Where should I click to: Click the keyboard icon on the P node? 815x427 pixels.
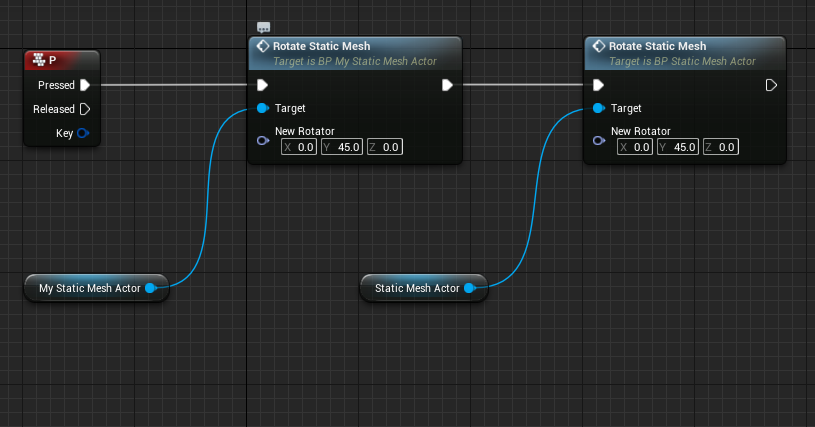point(39,60)
